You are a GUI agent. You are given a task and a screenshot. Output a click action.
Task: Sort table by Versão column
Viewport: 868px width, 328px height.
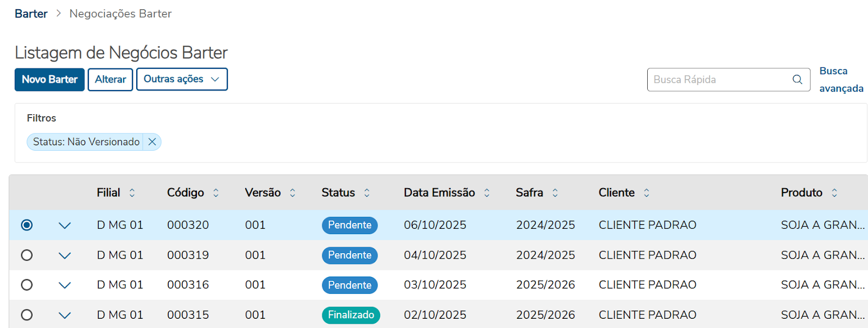coord(292,193)
